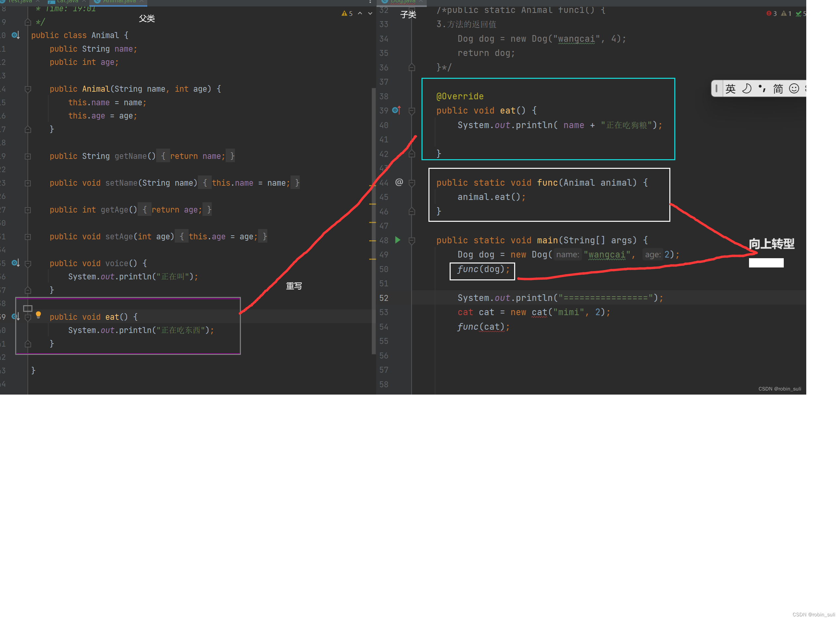The image size is (840, 620).
Task: Click the run gutter arrow beside main method
Action: click(398, 240)
